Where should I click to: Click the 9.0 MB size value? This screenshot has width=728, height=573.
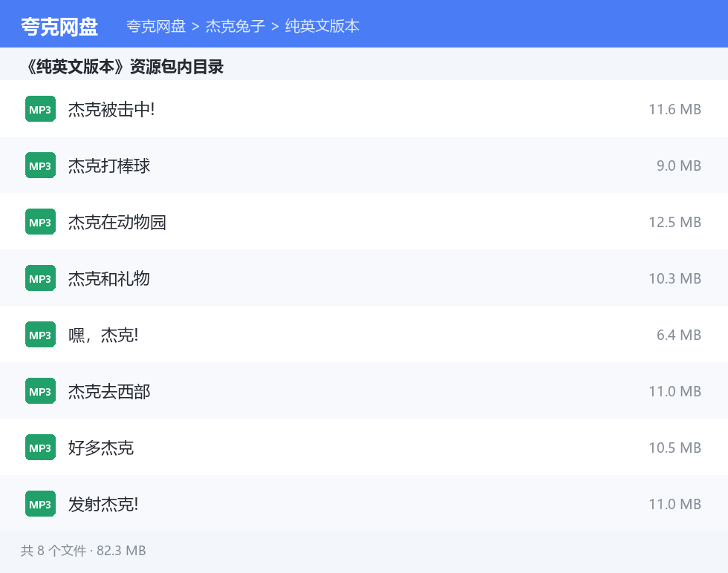[678, 166]
